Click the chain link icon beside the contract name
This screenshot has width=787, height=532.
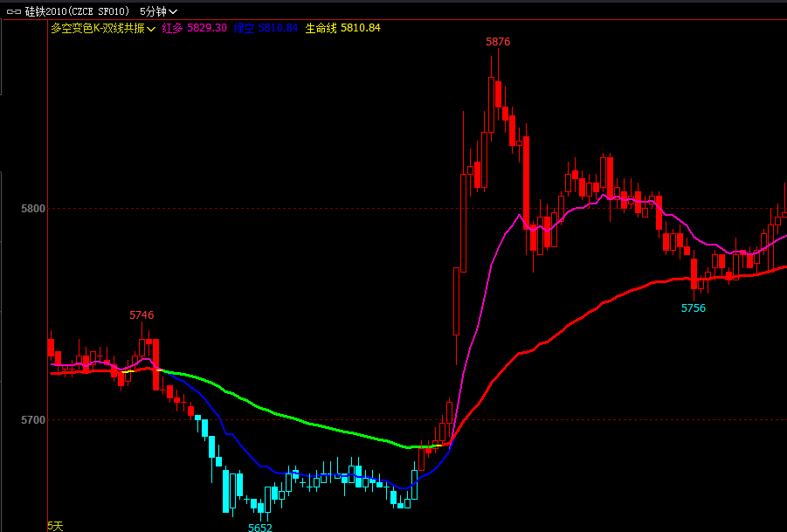click(x=15, y=11)
